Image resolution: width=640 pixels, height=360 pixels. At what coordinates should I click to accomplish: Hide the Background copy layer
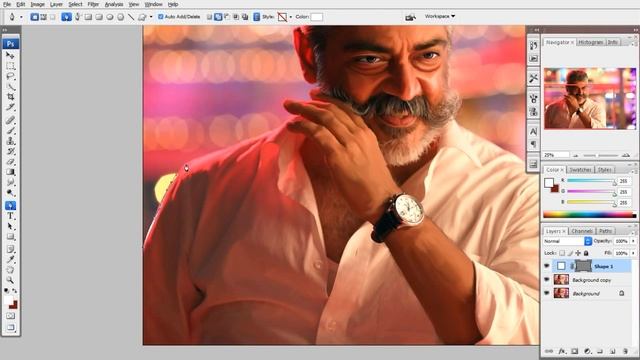547,280
